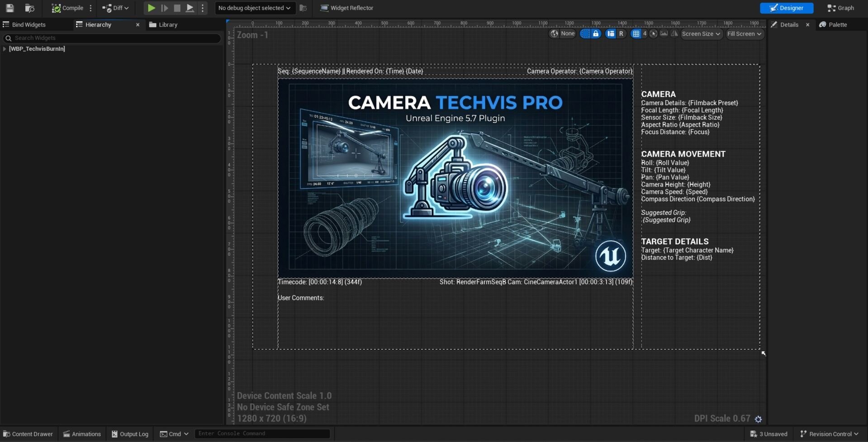This screenshot has width=868, height=442.
Task: Toggle grid snapping in designer
Action: [636, 33]
